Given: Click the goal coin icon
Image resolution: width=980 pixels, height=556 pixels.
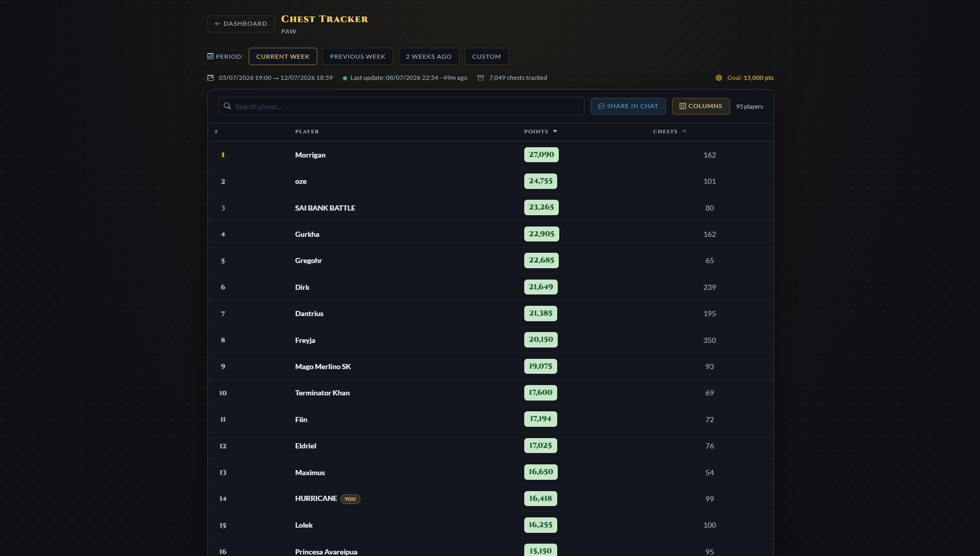Looking at the screenshot, I should point(719,78).
